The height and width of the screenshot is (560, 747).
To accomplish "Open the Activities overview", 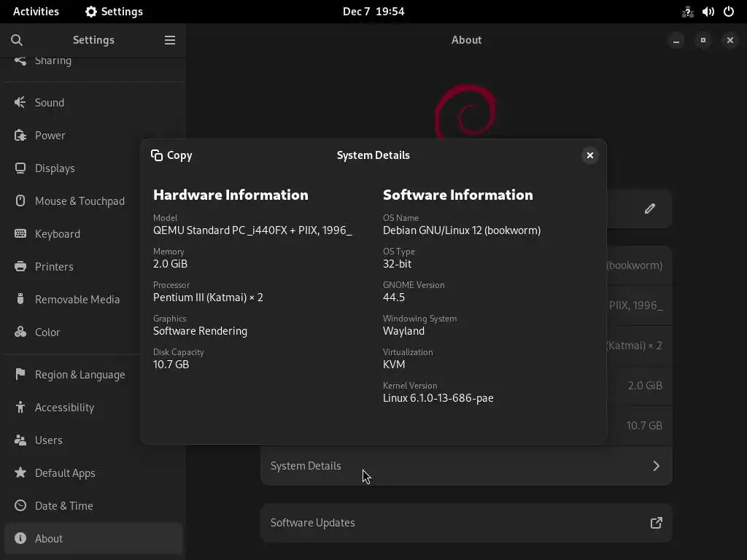I will [36, 12].
